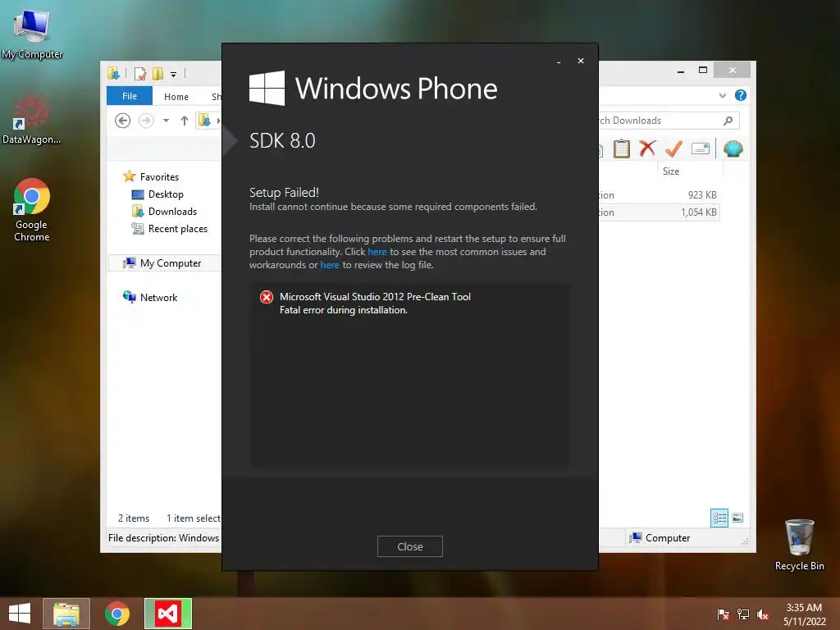Select Desktop in Favorites

[166, 194]
